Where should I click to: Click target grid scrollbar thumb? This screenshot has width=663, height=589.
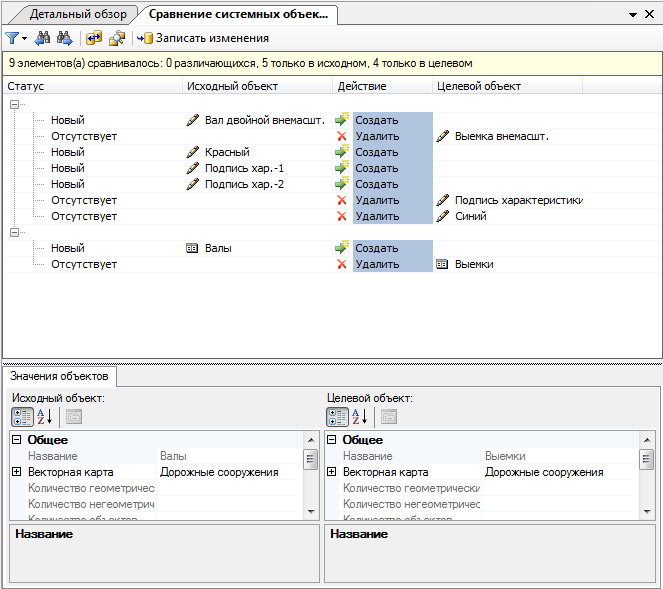647,459
